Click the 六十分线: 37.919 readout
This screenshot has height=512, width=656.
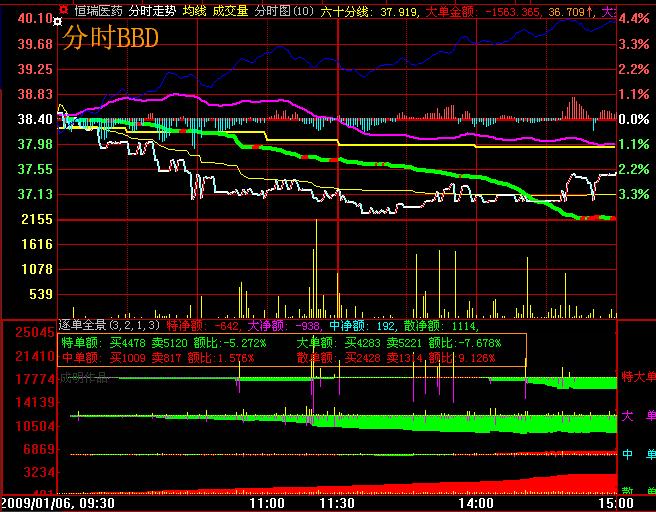tap(370, 11)
